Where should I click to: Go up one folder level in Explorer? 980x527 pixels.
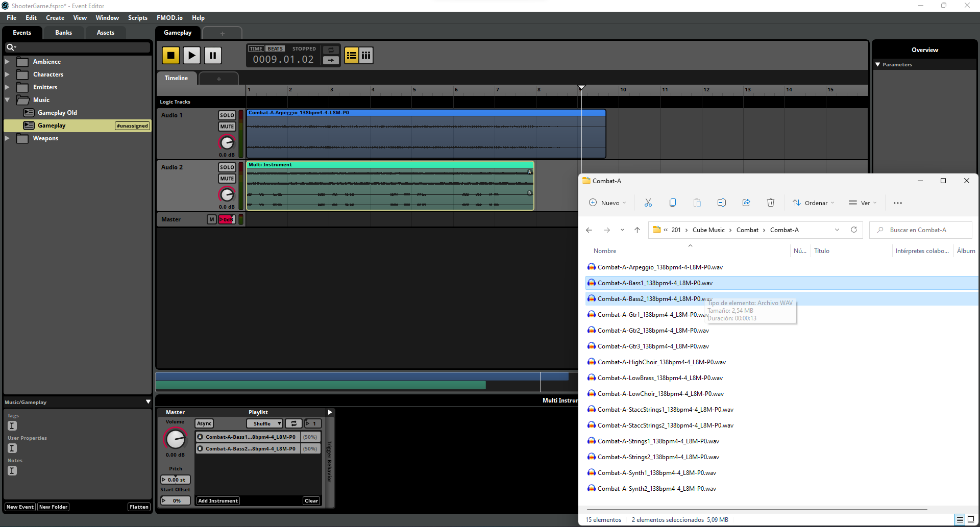point(637,230)
